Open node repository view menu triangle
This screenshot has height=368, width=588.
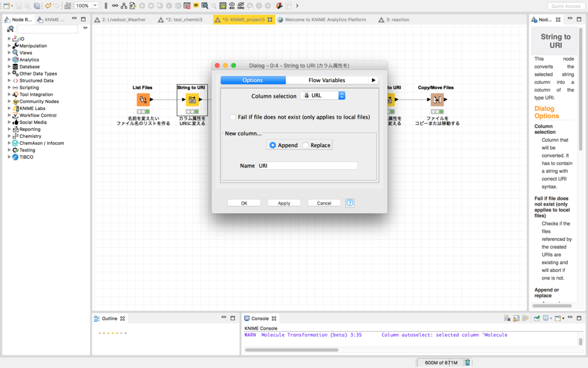pos(85,28)
